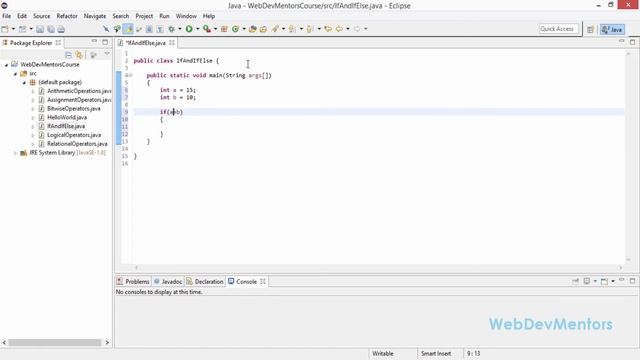Switch to the Declaration tab
This screenshot has height=360, width=640.
tap(205, 281)
